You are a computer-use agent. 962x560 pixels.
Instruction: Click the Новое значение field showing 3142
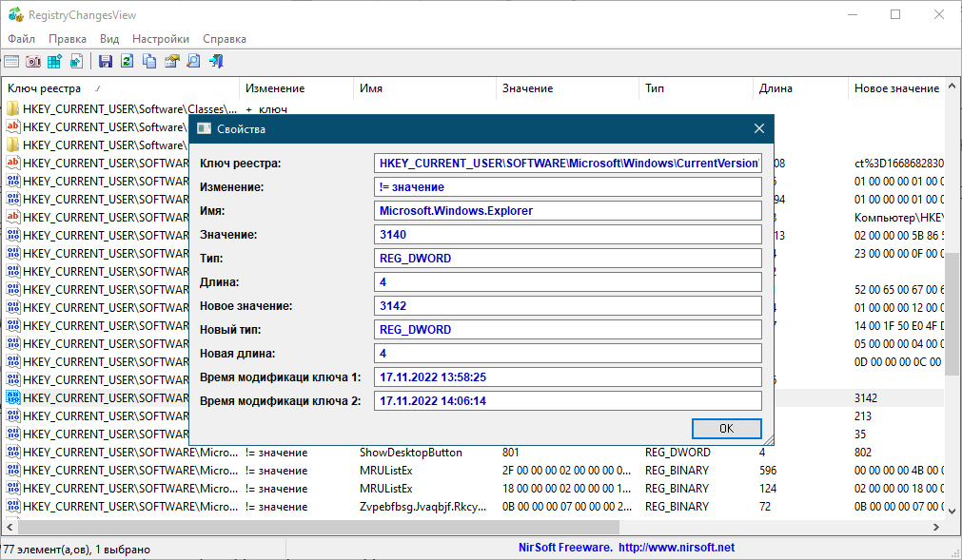tap(568, 306)
